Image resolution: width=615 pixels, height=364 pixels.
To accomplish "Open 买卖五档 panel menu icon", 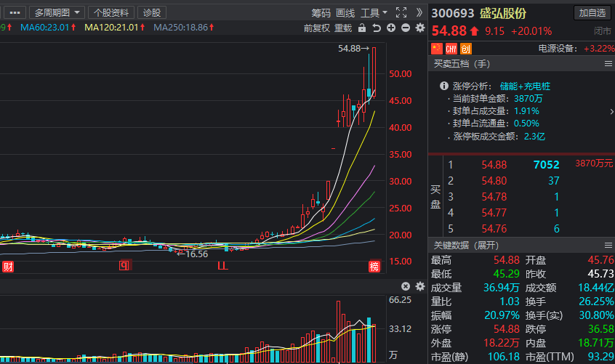I will click(608, 63).
